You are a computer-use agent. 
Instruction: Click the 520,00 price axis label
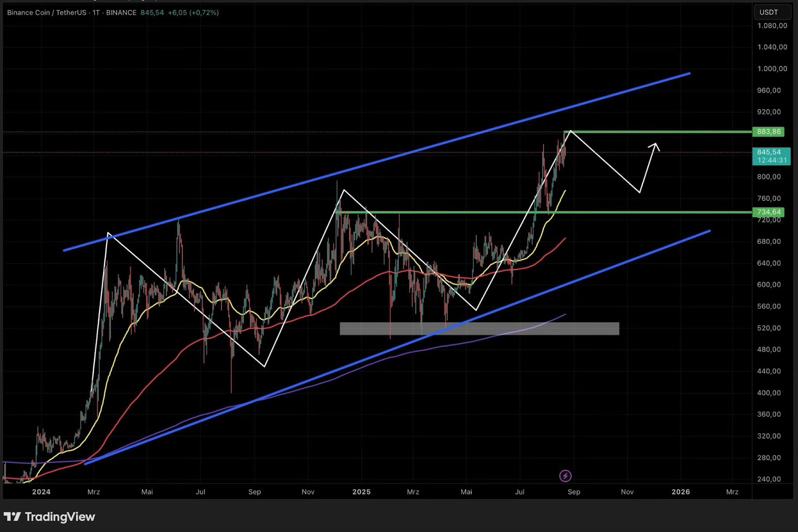coord(769,328)
